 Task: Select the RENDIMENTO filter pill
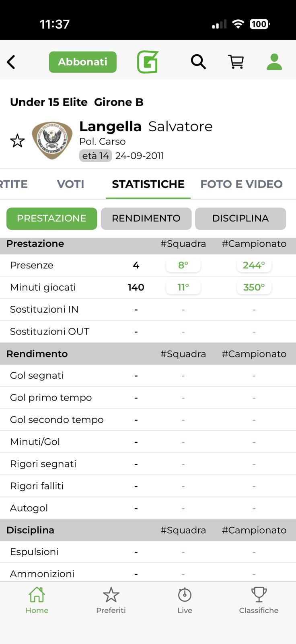pyautogui.click(x=146, y=219)
